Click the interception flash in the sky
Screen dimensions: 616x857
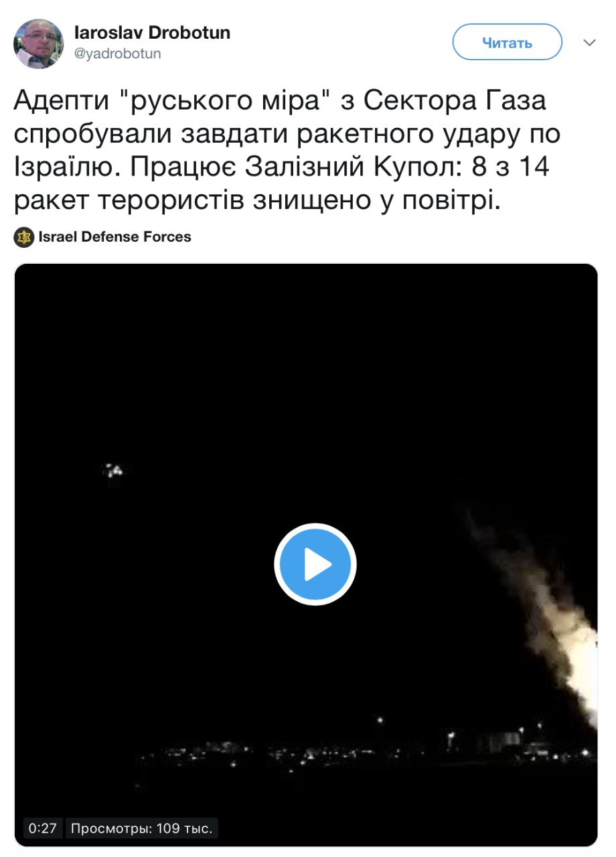114,470
